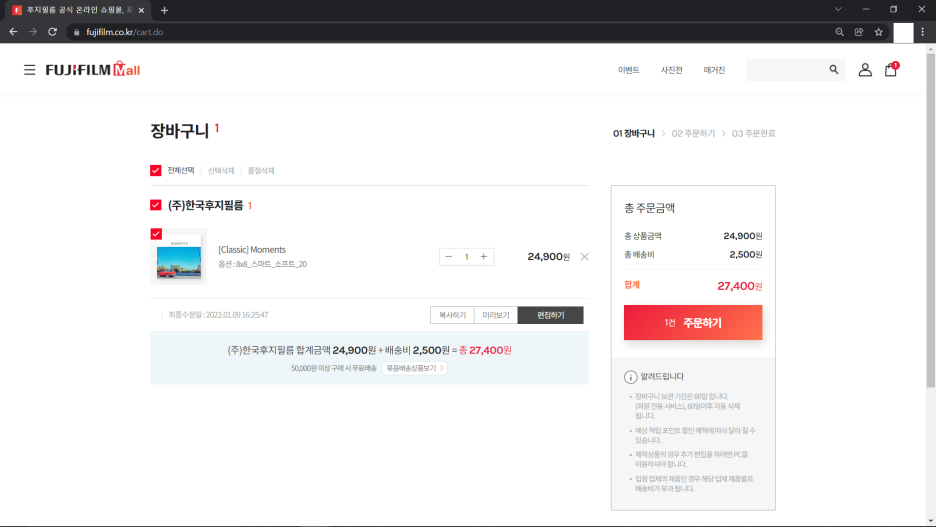The height and width of the screenshot is (527, 936).
Task: Go to the Fujifilm Mall logo home
Action: (x=93, y=69)
